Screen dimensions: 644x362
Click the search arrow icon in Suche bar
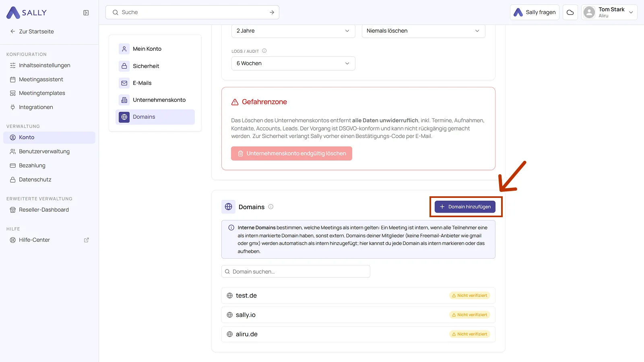point(272,12)
